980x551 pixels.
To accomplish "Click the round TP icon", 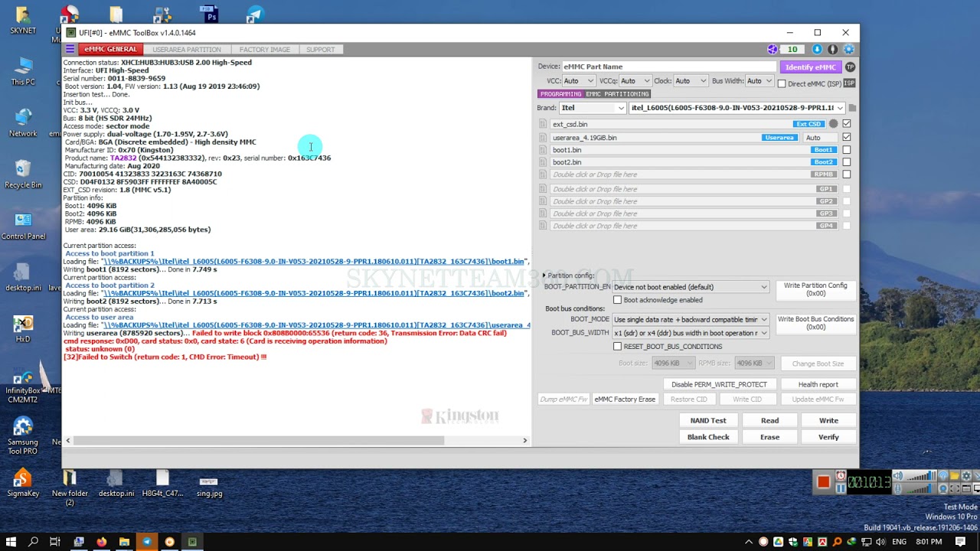I will pyautogui.click(x=850, y=67).
